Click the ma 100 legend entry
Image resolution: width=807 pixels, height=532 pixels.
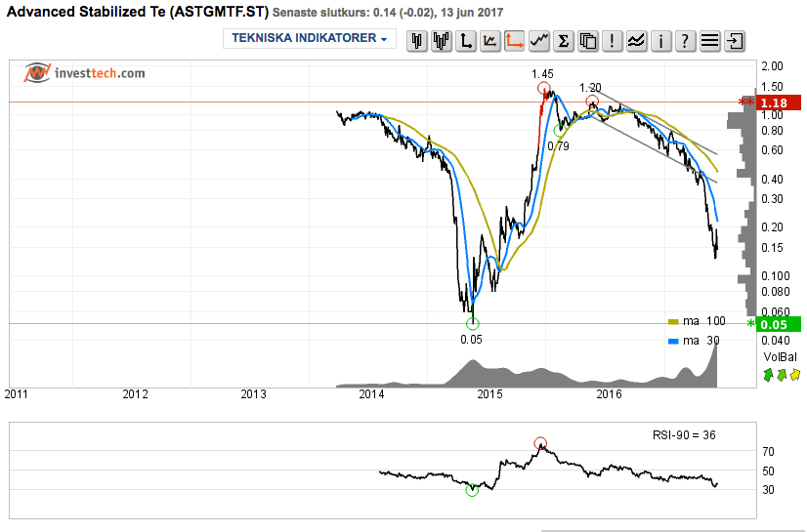click(x=697, y=321)
